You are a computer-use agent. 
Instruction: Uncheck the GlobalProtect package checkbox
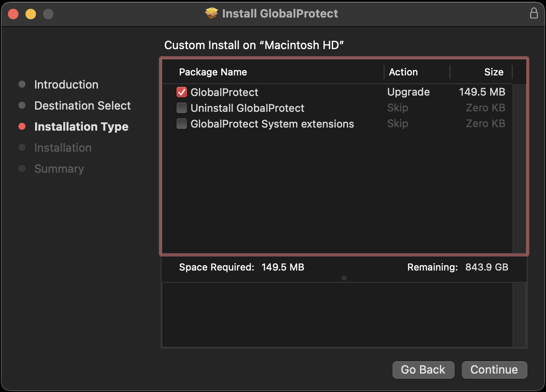[182, 92]
